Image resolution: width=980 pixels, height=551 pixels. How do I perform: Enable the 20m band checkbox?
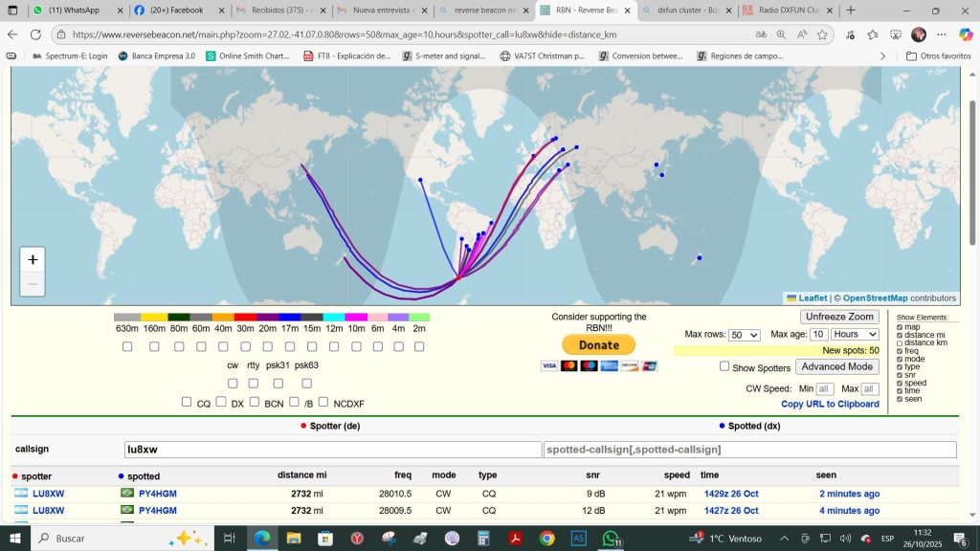click(x=267, y=346)
